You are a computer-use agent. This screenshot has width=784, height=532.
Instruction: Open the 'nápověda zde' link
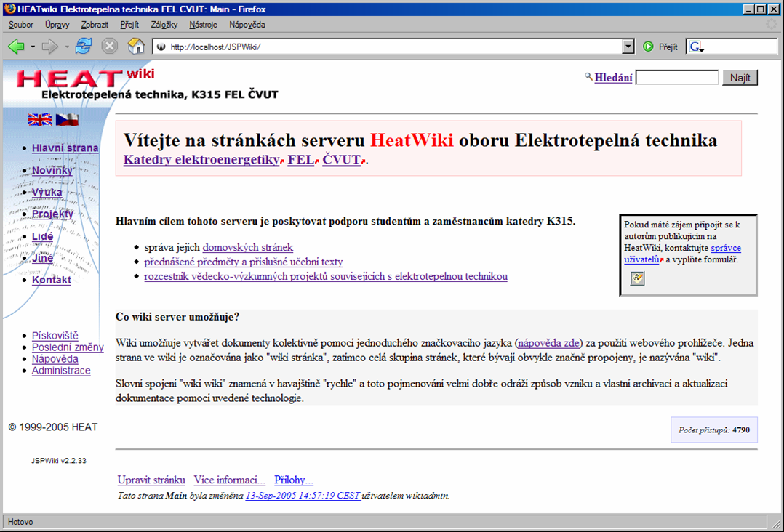pos(548,343)
